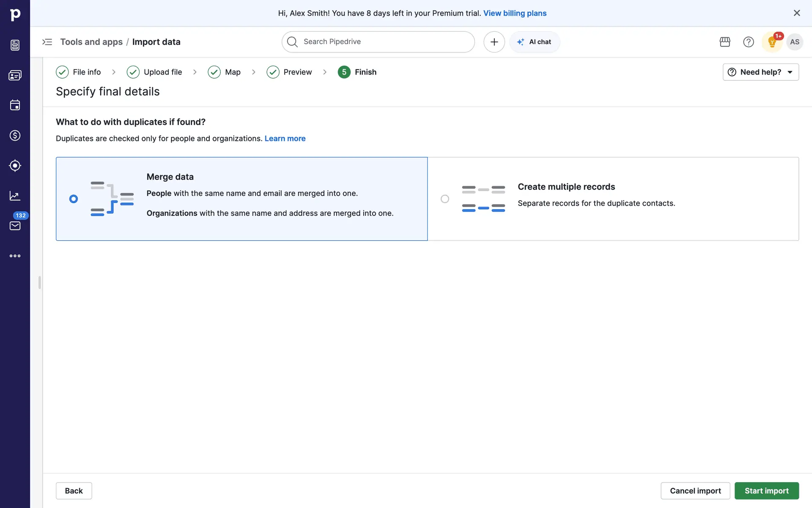Click the Search Pipedrive input field
The width and height of the screenshot is (812, 508).
tap(378, 42)
